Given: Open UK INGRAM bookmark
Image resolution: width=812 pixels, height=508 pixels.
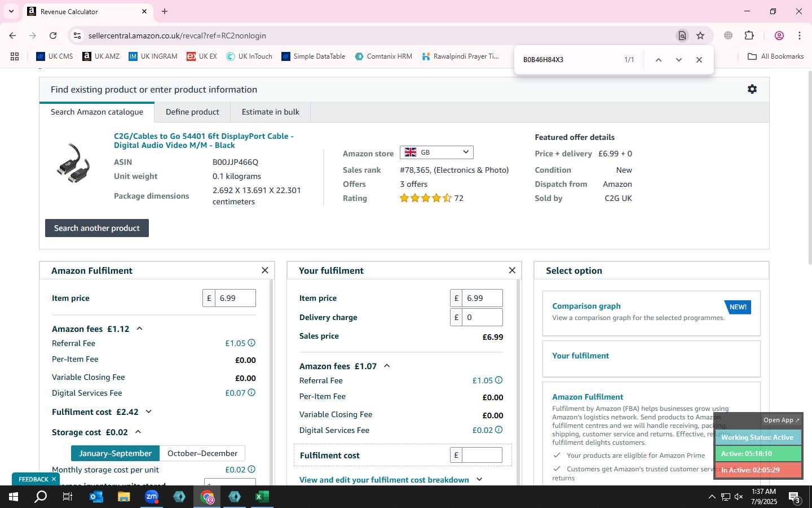Looking at the screenshot, I should [x=153, y=56].
